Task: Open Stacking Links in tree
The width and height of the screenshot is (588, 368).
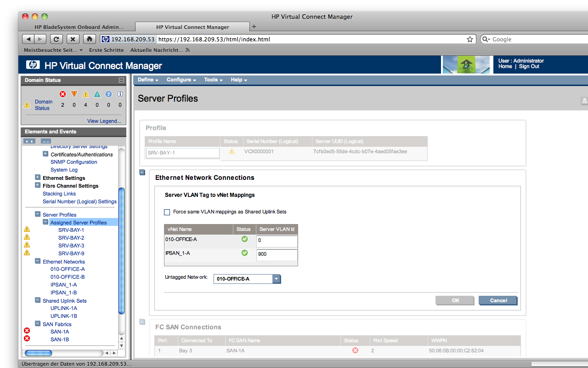Action: (x=59, y=194)
